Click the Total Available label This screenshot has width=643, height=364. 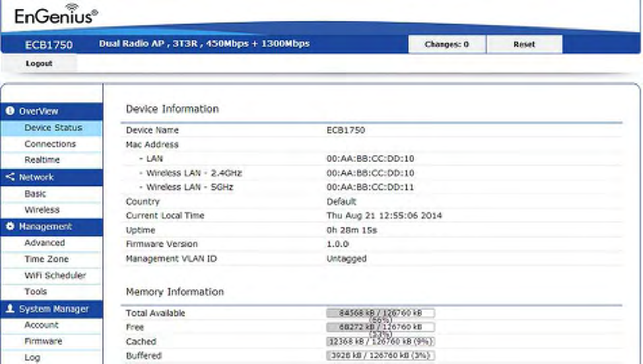point(155,313)
